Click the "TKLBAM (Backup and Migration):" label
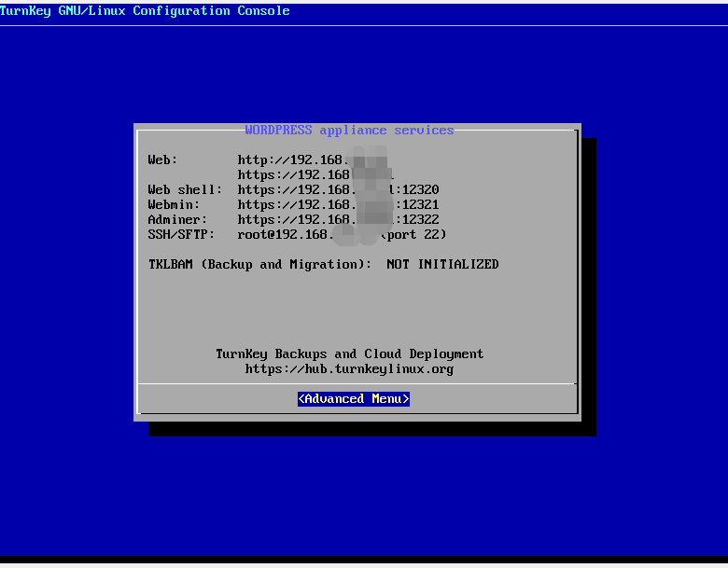The image size is (728, 568). (x=259, y=264)
